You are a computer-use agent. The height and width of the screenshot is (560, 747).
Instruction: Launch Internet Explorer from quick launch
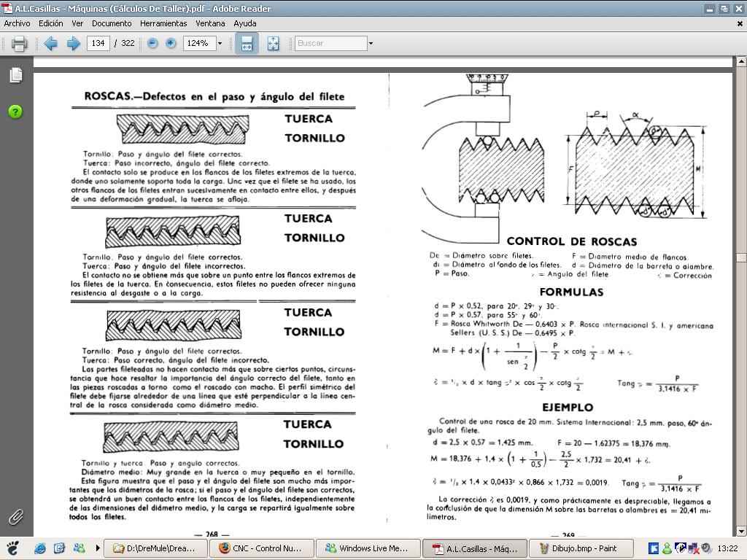coord(41,548)
